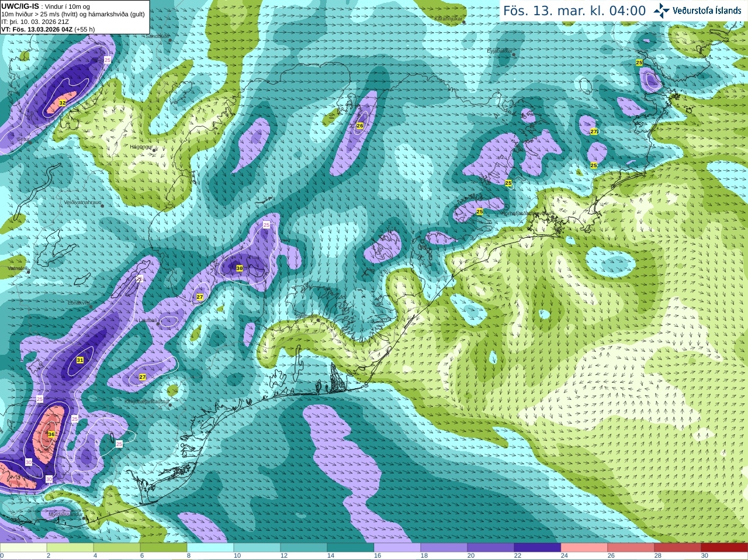The height and width of the screenshot is (560, 748).
Task: Pick the 16–18 m/s light purple legend swatch
Action: pos(397,548)
